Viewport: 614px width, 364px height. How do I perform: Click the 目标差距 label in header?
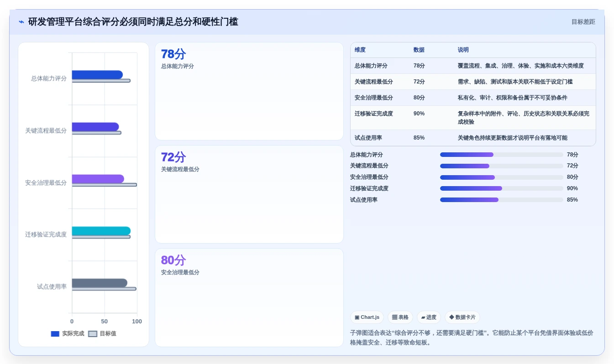583,22
